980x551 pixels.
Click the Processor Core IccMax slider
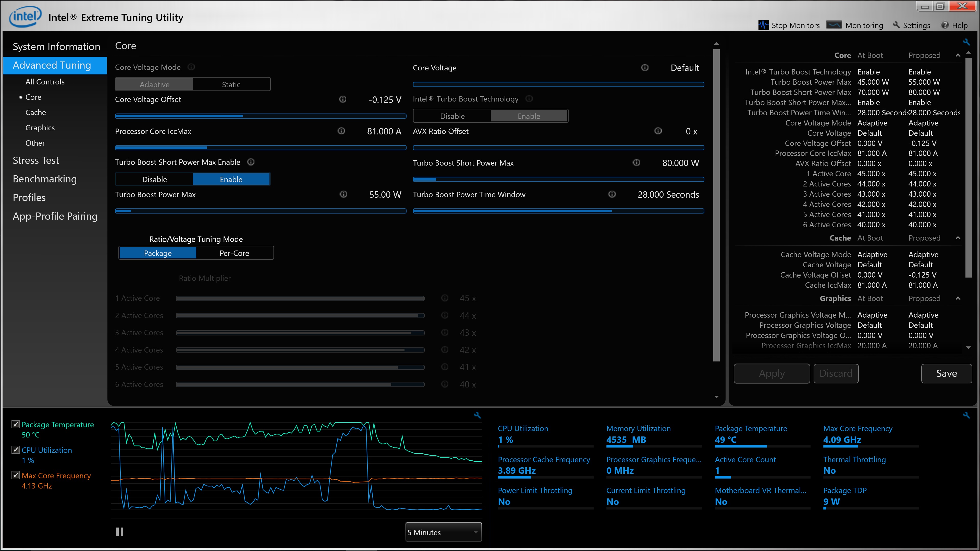coord(261,147)
